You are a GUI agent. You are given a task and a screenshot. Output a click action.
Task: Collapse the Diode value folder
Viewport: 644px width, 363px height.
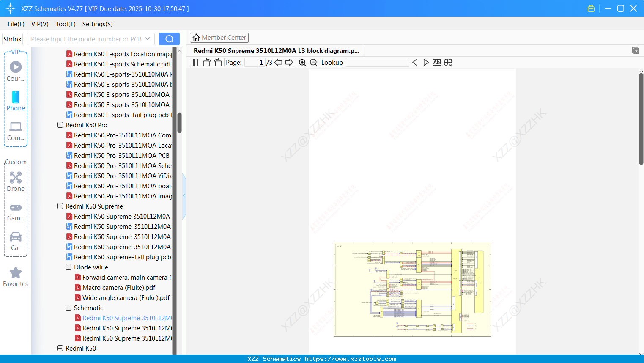[x=69, y=267]
